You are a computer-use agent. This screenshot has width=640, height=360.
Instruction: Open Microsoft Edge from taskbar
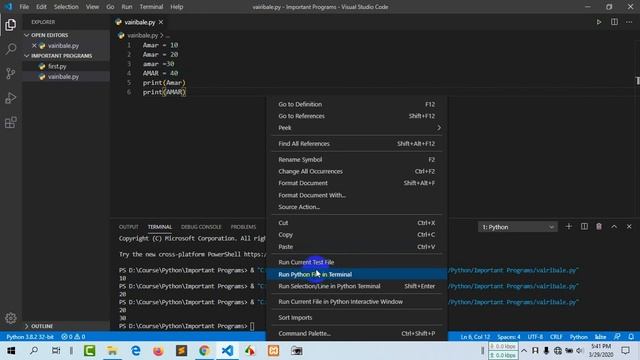coord(136,351)
